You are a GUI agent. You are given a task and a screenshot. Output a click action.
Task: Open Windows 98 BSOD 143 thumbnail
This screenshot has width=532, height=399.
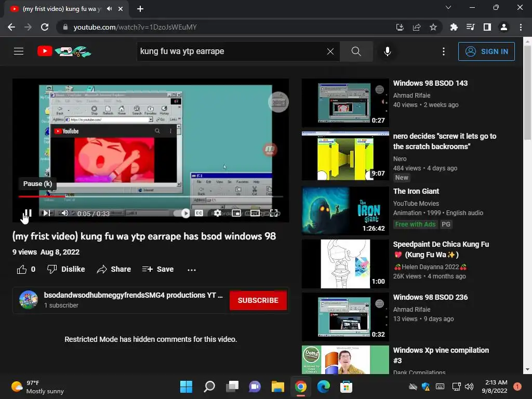tap(345, 103)
